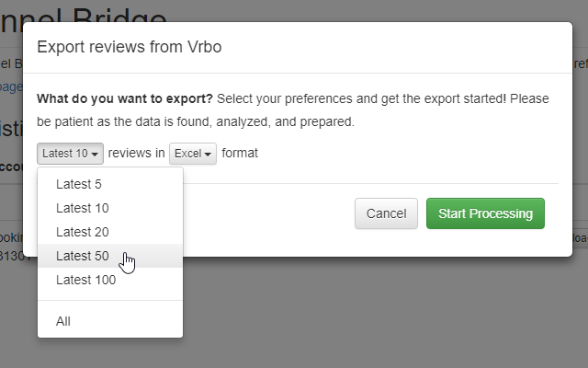The image size is (588, 368).
Task: Click the partially hidden page link behind dialog
Action: pos(11,86)
